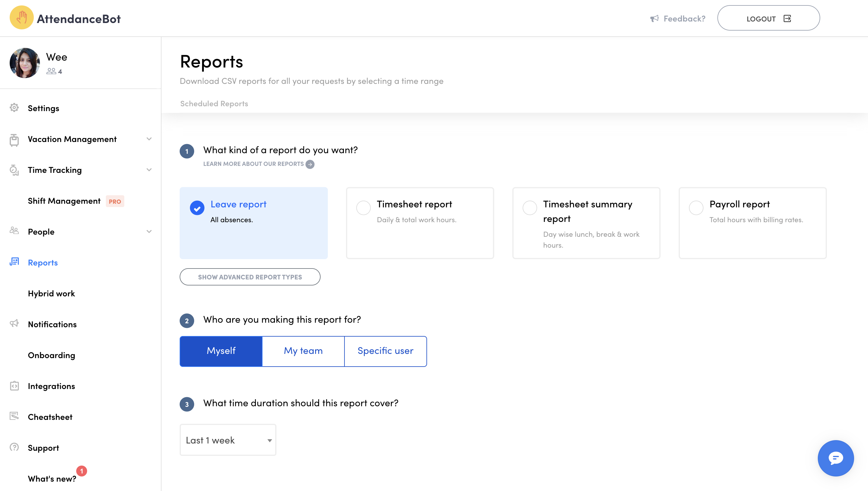Click the Wee profile avatar photo
868x491 pixels.
click(x=24, y=63)
